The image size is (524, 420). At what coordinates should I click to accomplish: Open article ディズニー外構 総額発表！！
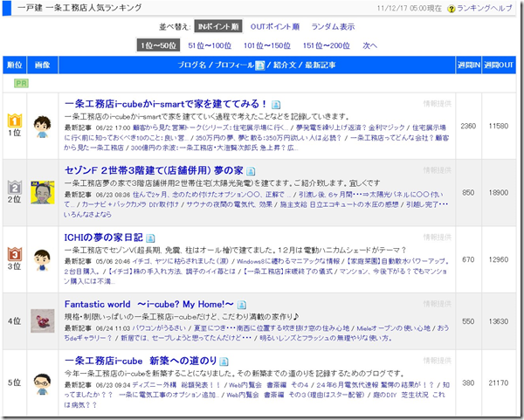point(176,385)
